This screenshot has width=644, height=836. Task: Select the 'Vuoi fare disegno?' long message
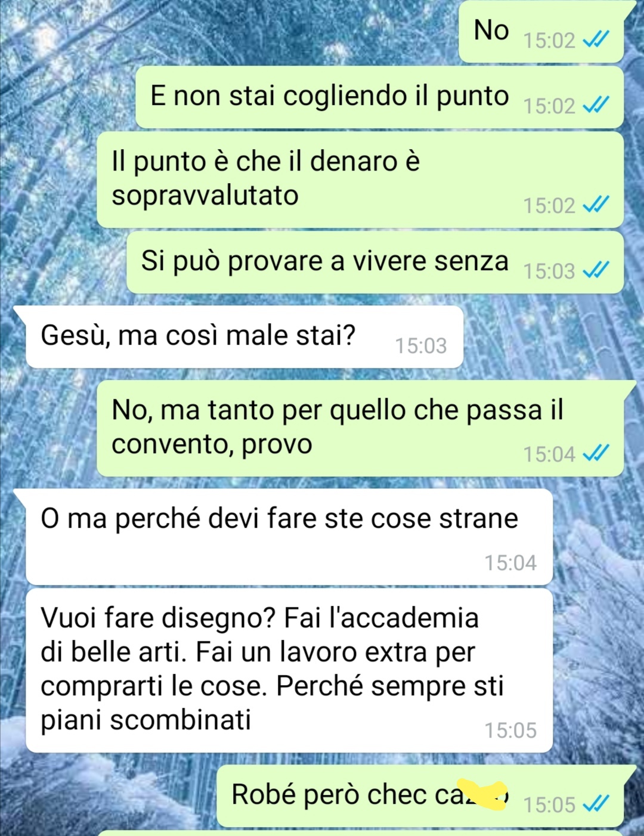point(289,670)
